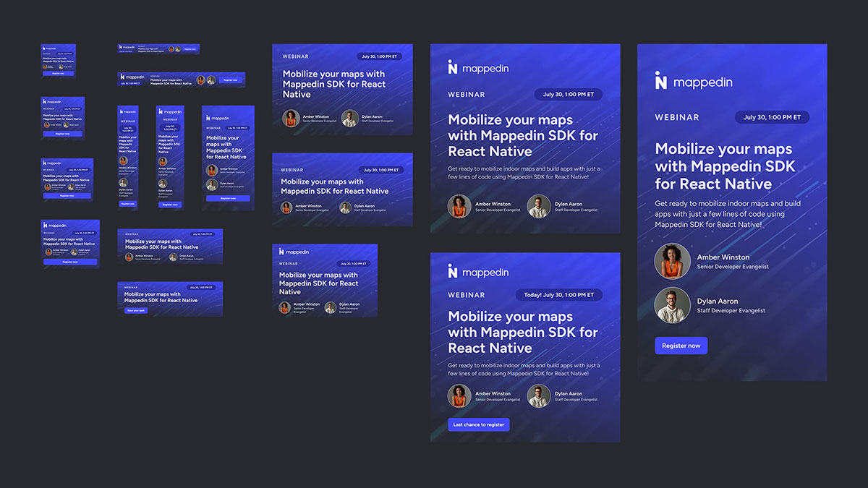Click Register now in the smallest square banner
Screen dimensions: 868x488
58,73
